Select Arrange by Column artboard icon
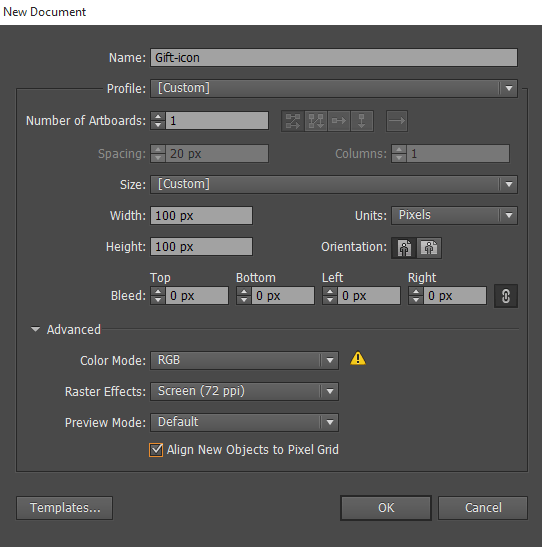The image size is (542, 547). 362,121
